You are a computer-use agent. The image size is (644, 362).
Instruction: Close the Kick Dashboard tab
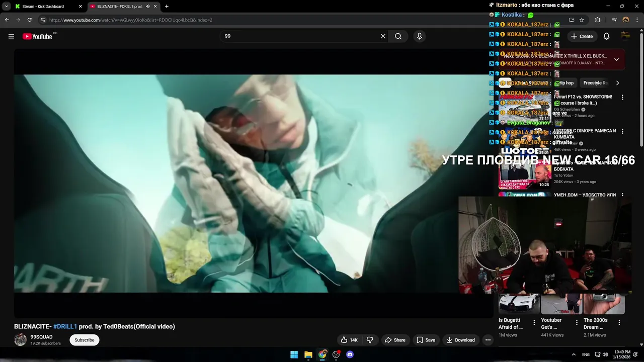[80, 7]
